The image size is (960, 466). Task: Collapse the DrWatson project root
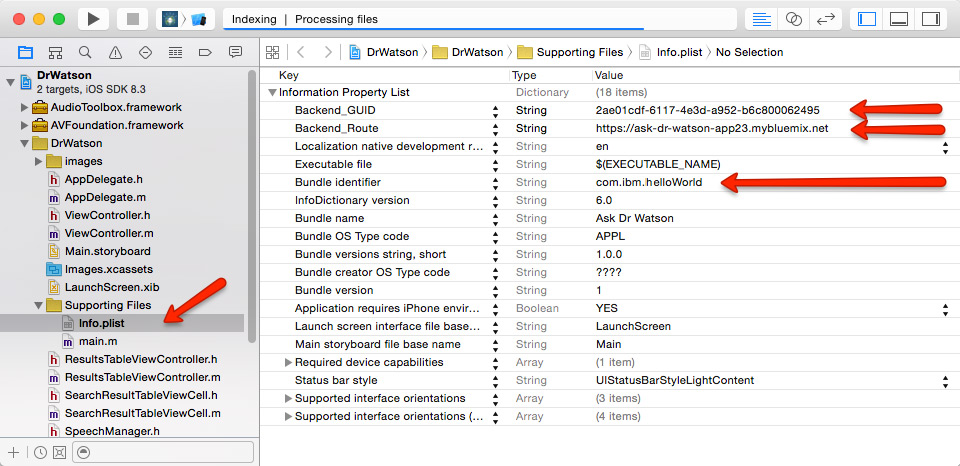pos(9,81)
